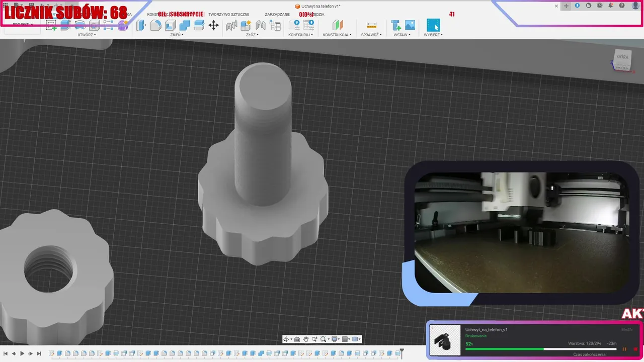Image resolution: width=644 pixels, height=362 pixels.
Task: Select the construction plane tool
Action: (x=338, y=25)
